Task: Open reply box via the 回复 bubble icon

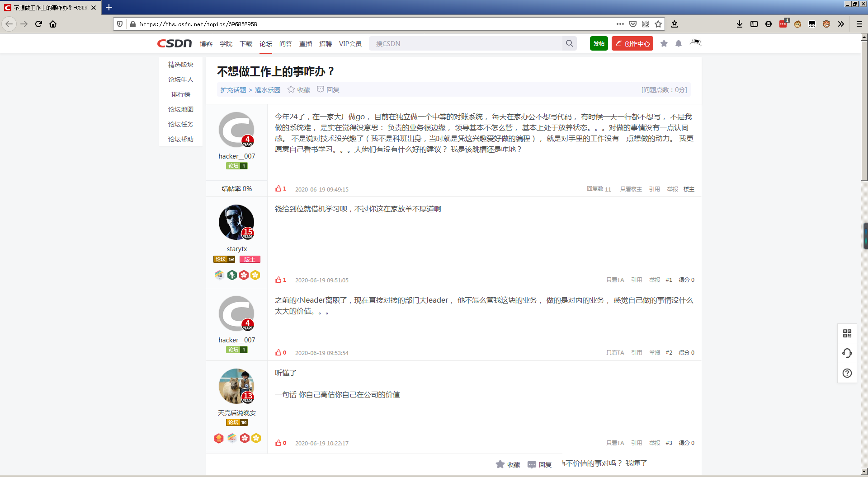Action: point(321,89)
